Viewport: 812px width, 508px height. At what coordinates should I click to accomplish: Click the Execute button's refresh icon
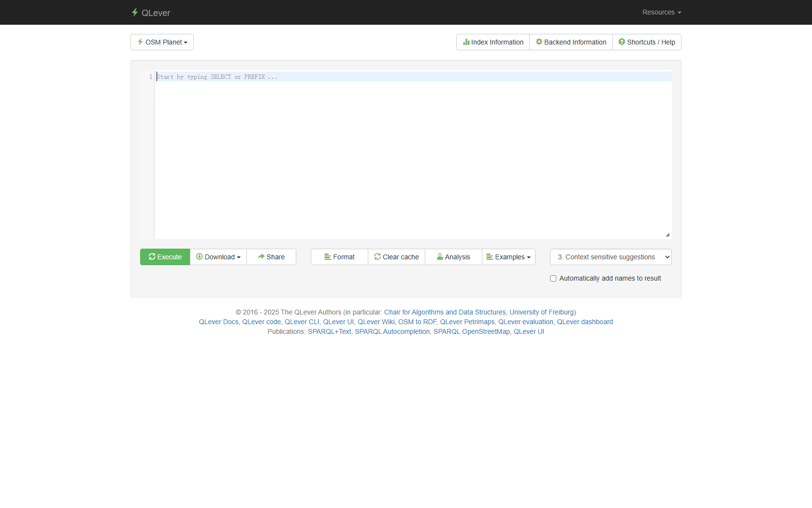click(152, 256)
